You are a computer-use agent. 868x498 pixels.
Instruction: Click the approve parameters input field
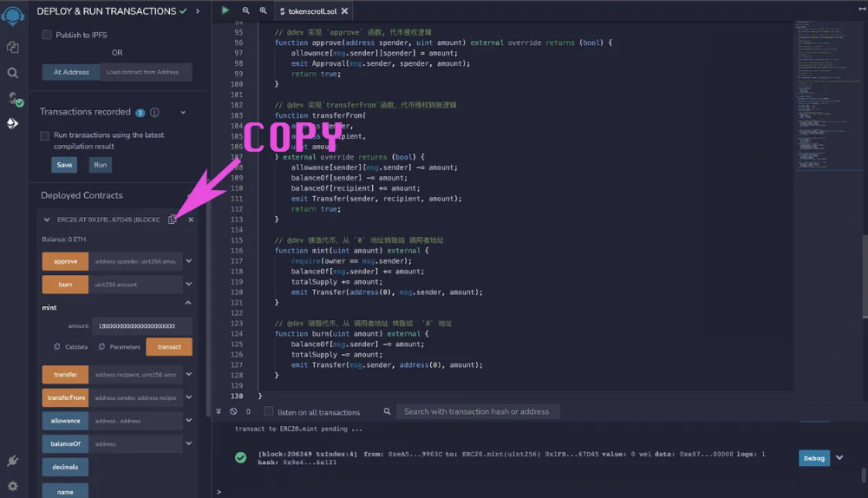coord(135,261)
